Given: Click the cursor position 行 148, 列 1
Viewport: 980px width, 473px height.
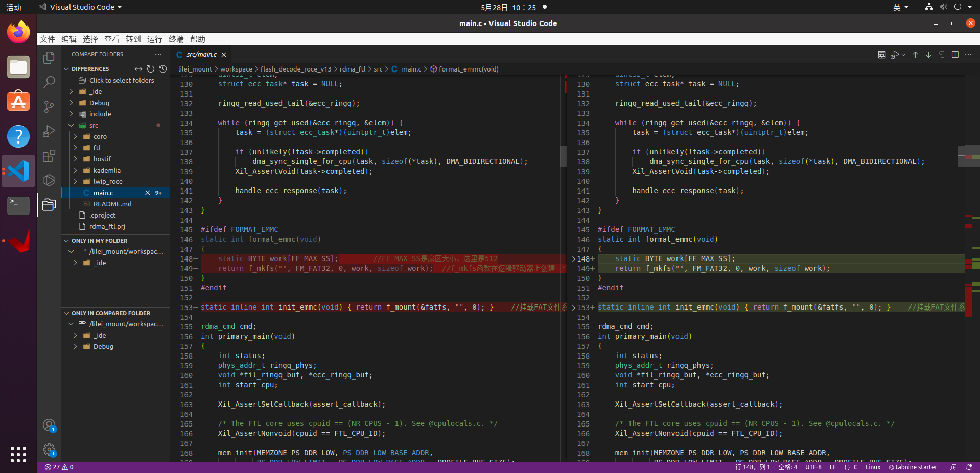Looking at the screenshot, I should [752, 467].
